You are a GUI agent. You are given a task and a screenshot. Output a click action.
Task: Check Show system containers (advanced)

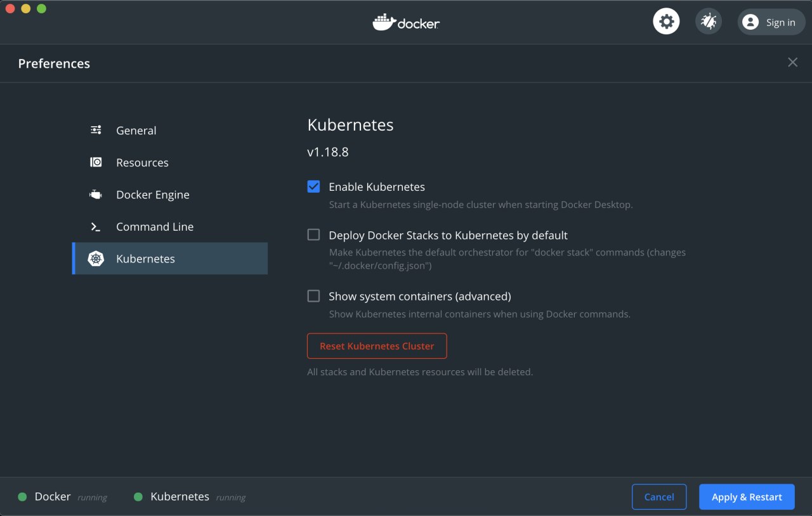(x=313, y=295)
